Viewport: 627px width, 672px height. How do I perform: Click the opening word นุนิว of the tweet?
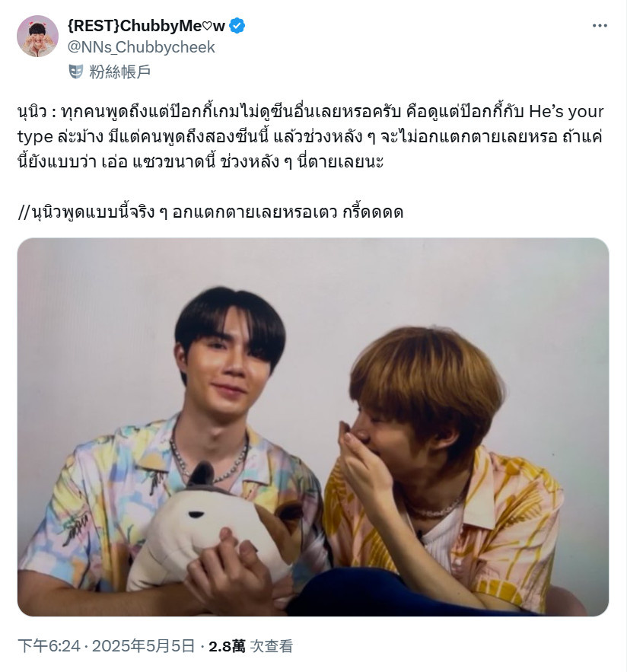tap(32, 113)
